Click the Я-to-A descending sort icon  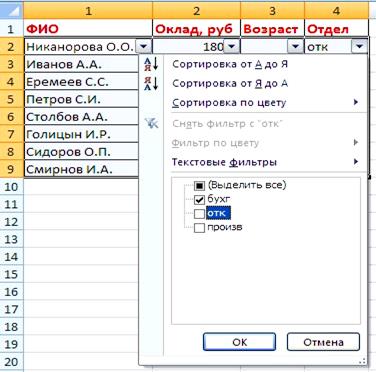pyautogui.click(x=151, y=83)
